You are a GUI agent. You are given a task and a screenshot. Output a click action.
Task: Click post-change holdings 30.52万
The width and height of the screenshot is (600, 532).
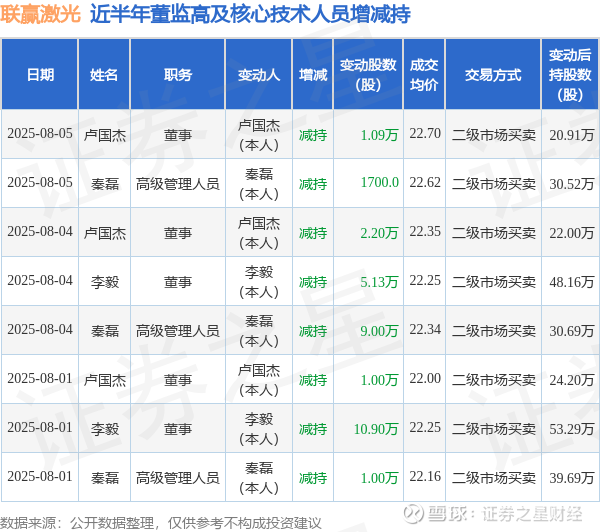(572, 183)
